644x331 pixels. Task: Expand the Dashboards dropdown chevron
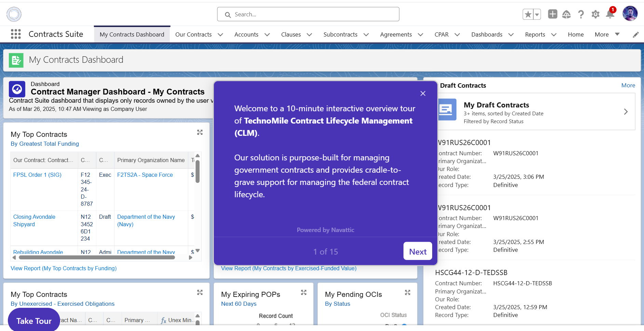click(x=511, y=34)
